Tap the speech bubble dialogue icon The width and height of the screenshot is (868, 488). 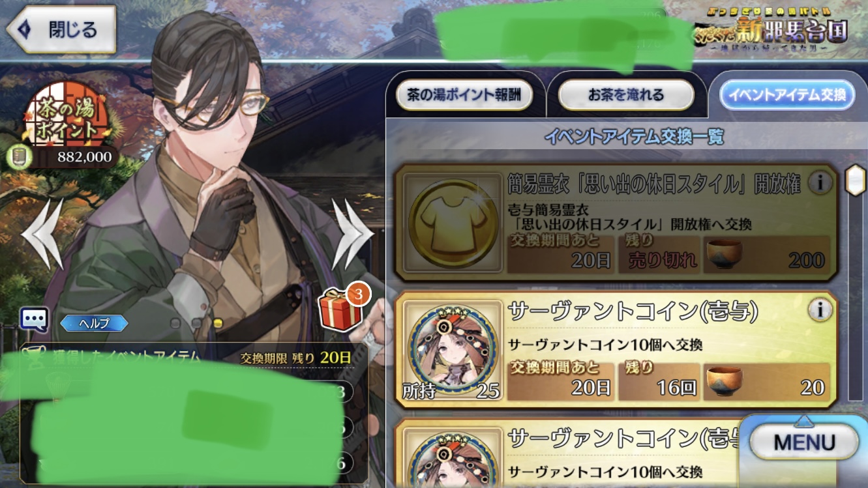34,319
